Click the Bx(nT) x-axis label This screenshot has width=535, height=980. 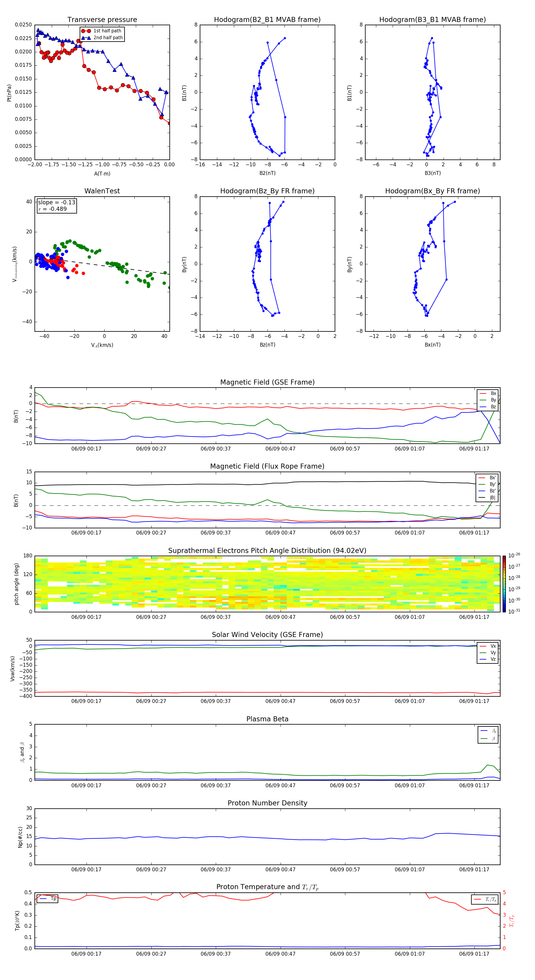coord(432,345)
